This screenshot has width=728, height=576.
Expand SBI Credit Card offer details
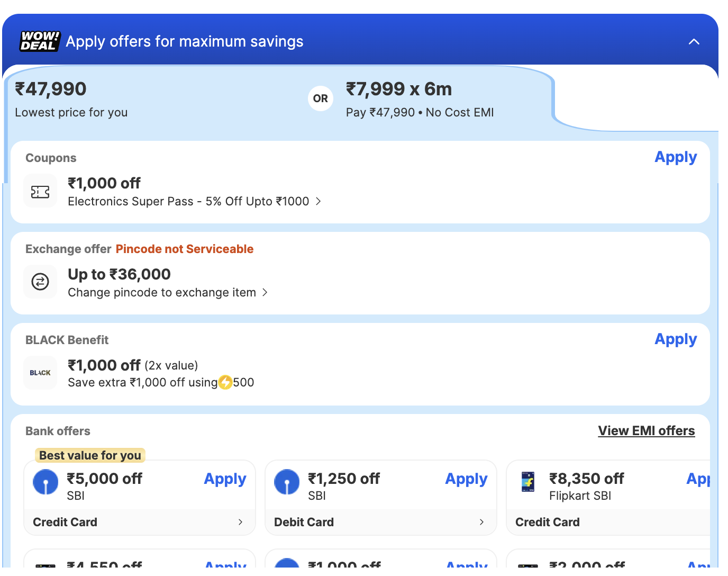click(240, 522)
